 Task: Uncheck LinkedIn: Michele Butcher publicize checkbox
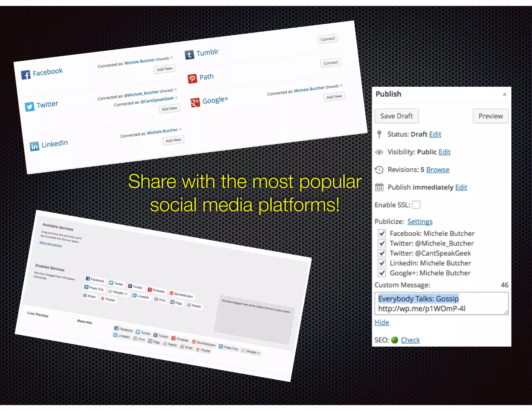click(x=382, y=263)
